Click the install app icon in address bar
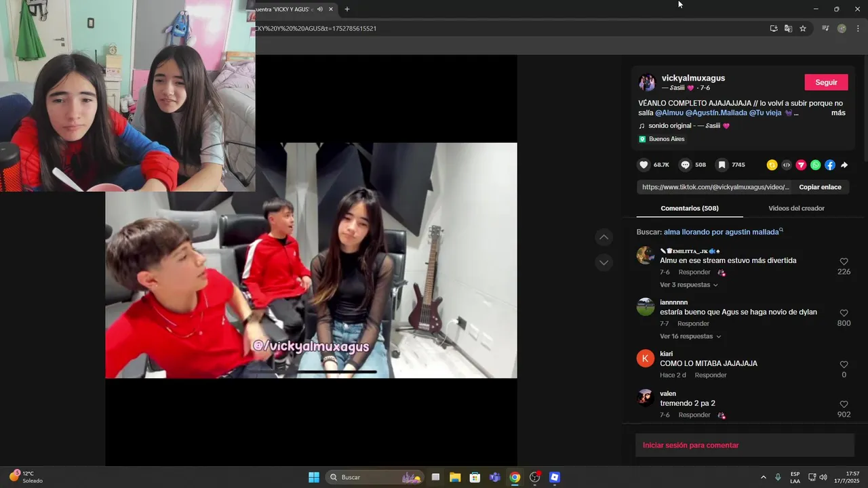The height and width of the screenshot is (488, 868). [x=774, y=28]
